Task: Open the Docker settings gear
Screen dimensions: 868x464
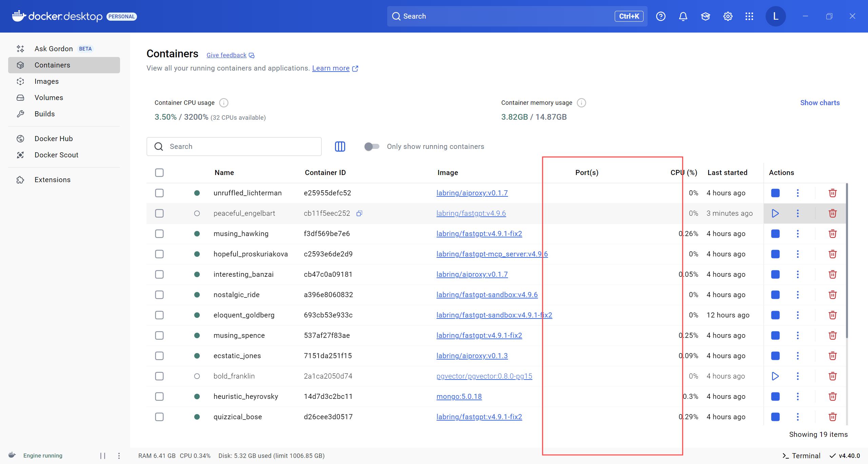Action: [x=728, y=16]
